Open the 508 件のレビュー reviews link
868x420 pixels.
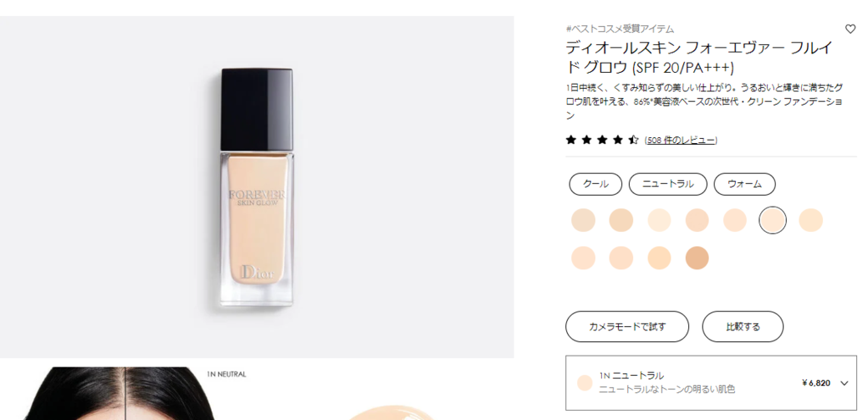point(681,141)
